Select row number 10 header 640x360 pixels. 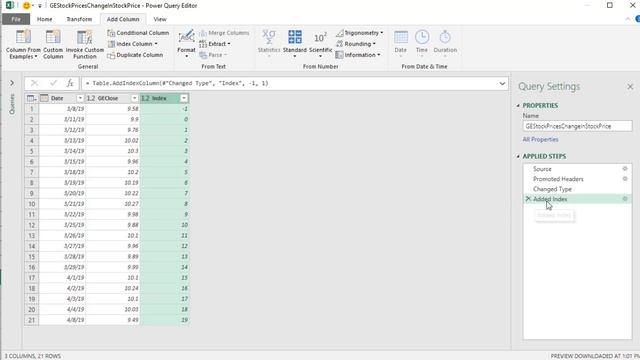point(31,204)
